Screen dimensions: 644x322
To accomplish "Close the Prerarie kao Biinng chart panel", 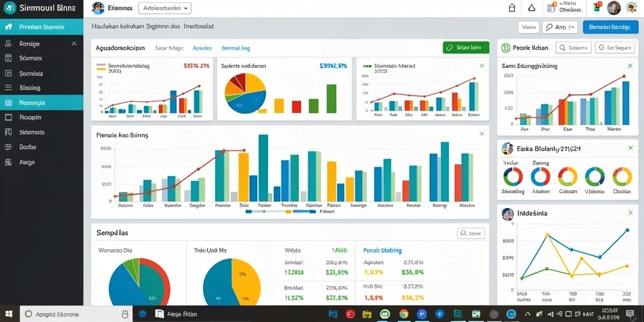I will pyautogui.click(x=482, y=134).
